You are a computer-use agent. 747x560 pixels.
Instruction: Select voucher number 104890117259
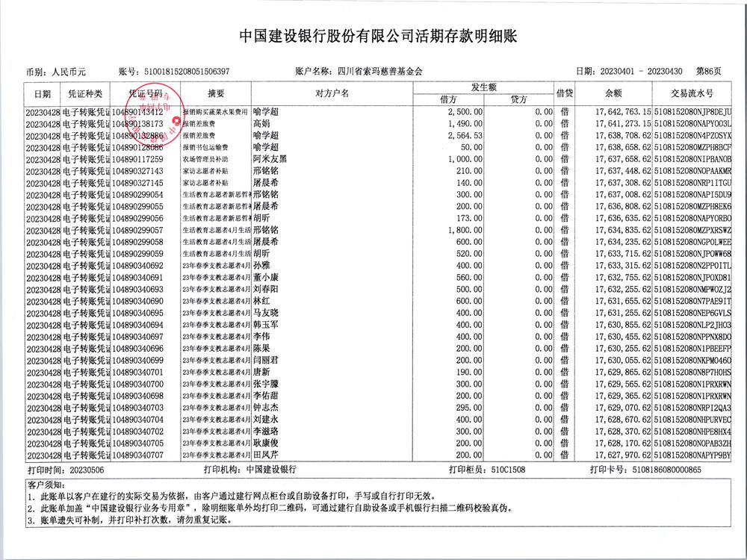point(137,160)
